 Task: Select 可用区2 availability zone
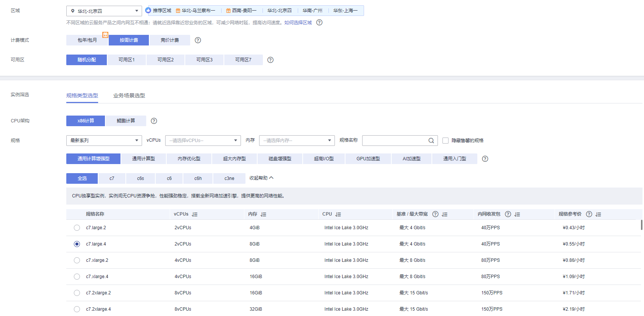[x=166, y=60]
